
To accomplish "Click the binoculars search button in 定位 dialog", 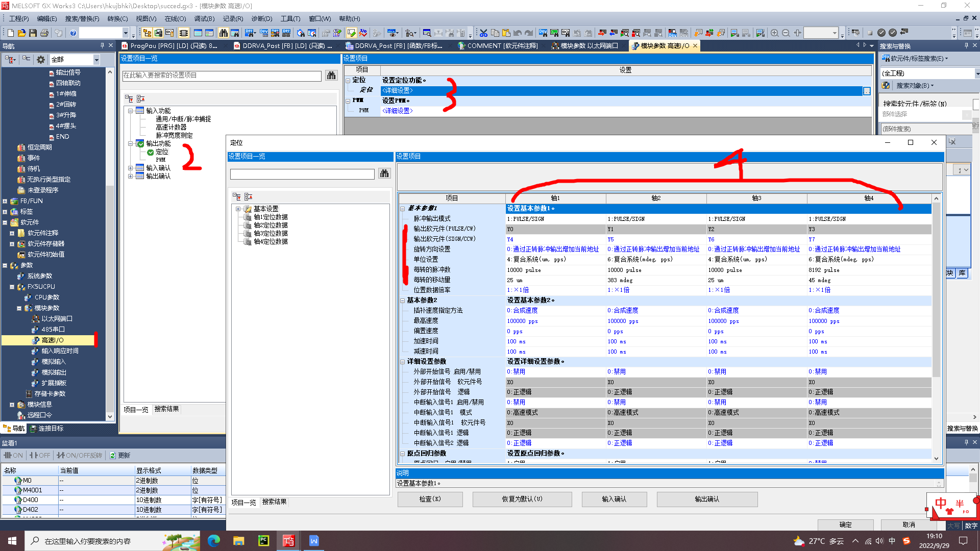I will 384,174.
